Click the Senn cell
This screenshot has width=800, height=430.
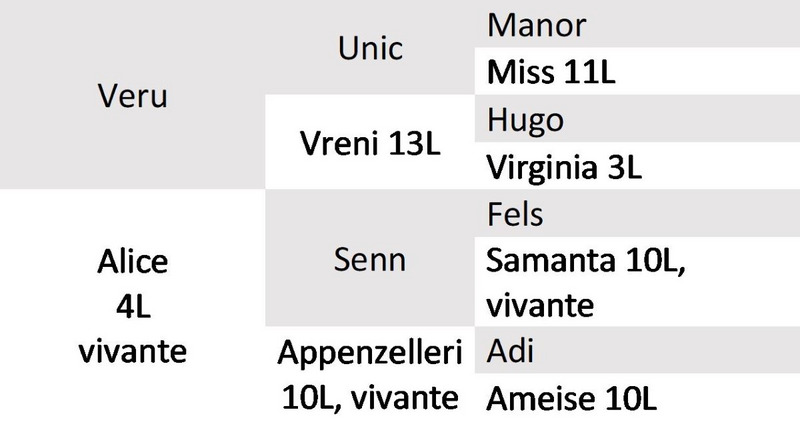coord(370,258)
